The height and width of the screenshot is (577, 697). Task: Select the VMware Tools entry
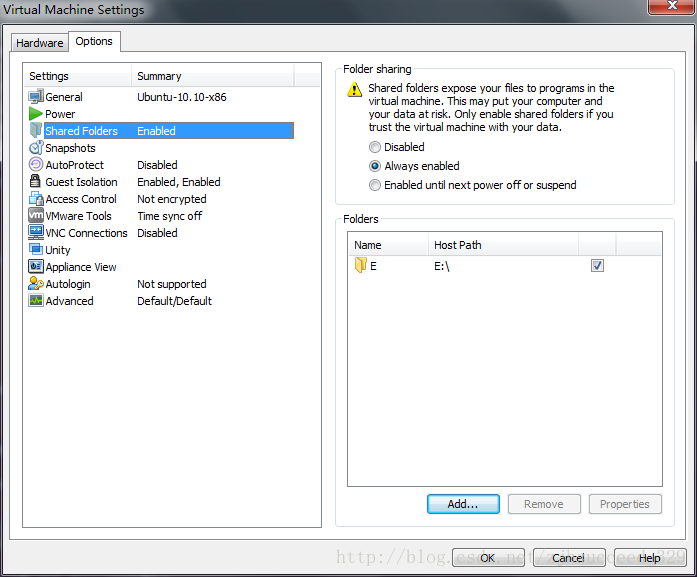point(160,216)
